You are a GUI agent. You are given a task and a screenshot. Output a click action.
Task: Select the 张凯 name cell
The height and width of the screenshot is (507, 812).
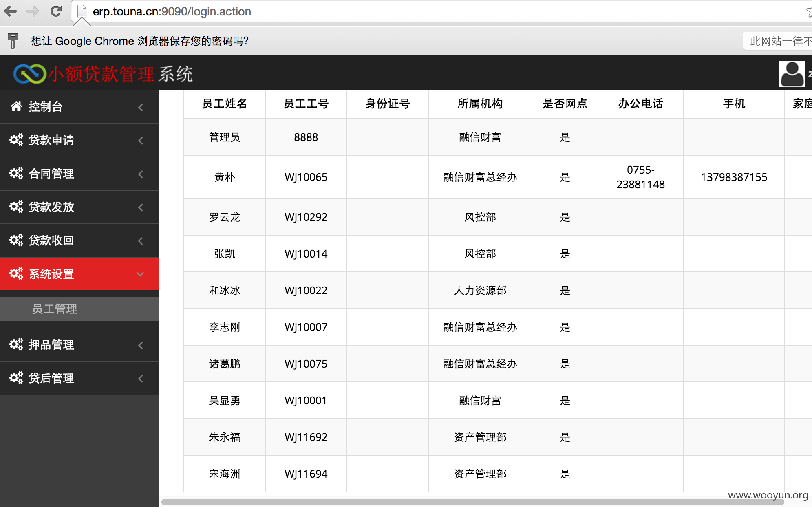225,254
